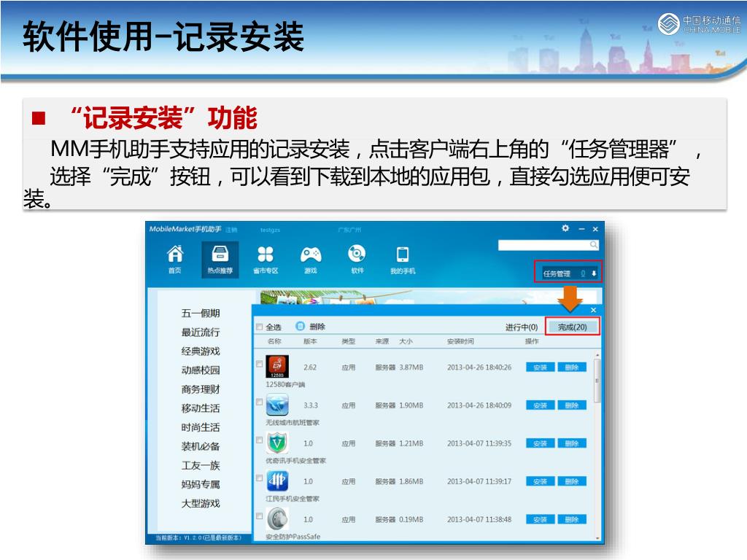Viewport: 747px width, 560px height.
Task: Check the 优奇讯手机安全管家 row checkbox
Action: (x=259, y=440)
